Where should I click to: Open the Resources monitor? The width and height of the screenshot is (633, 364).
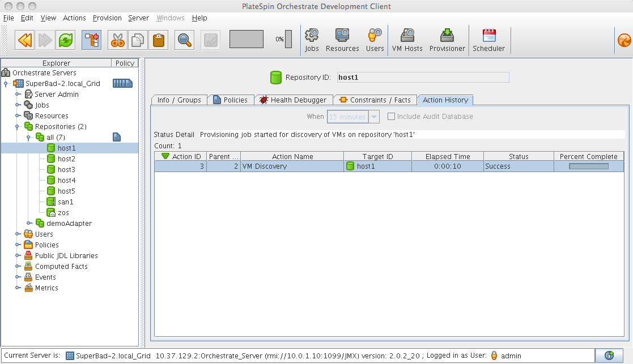click(342, 40)
